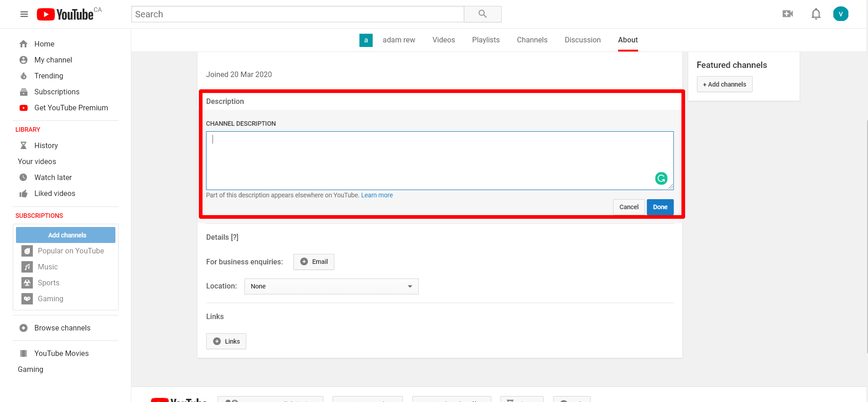Click the Featured channels heading
This screenshot has height=402, width=868.
click(x=732, y=65)
